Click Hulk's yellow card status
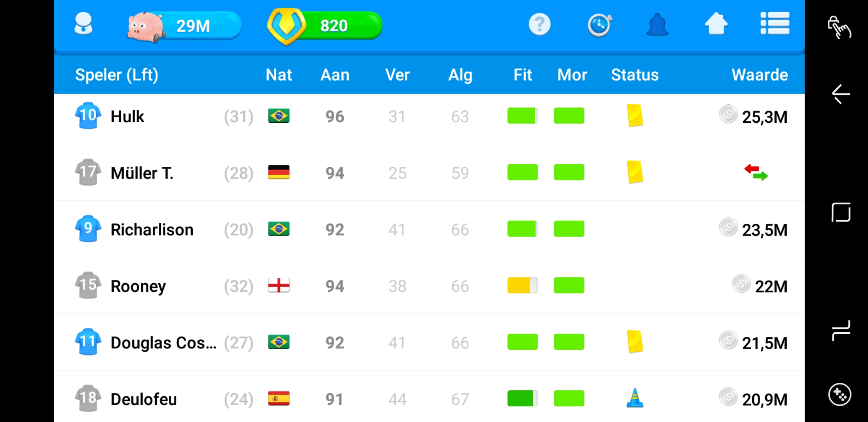This screenshot has height=422, width=868. point(635,115)
